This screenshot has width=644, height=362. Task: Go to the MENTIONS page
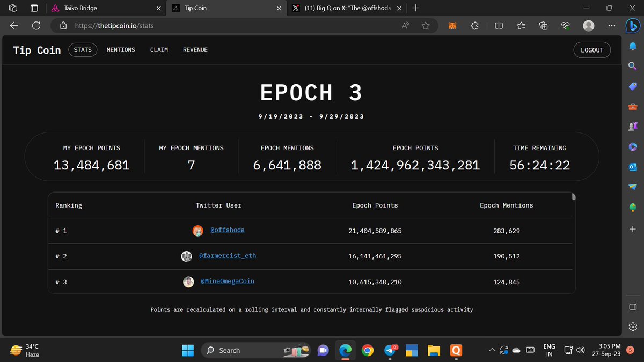pyautogui.click(x=121, y=50)
